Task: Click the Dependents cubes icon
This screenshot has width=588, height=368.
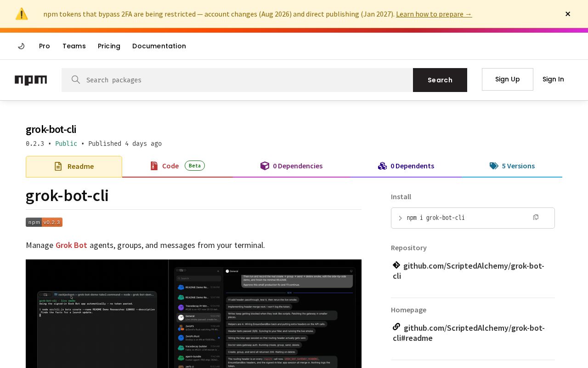Action: [x=382, y=166]
